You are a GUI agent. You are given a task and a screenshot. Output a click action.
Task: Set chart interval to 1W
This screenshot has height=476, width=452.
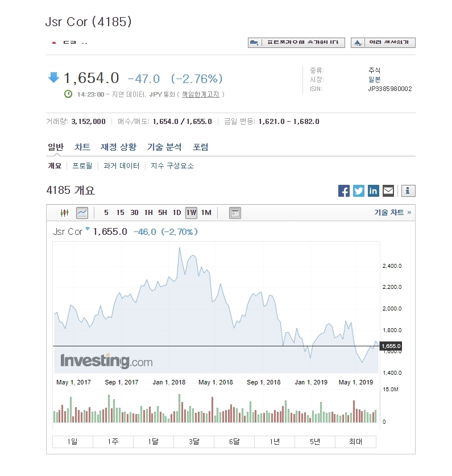(191, 213)
